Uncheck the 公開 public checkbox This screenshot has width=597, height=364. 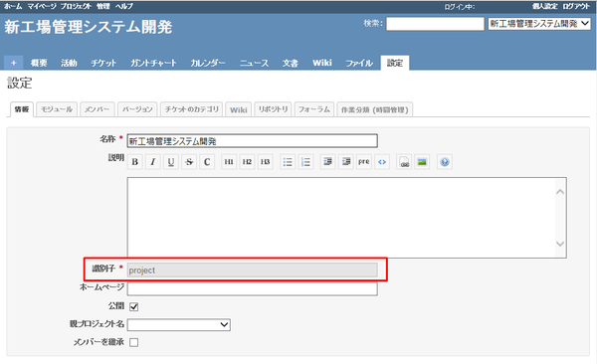click(x=134, y=306)
